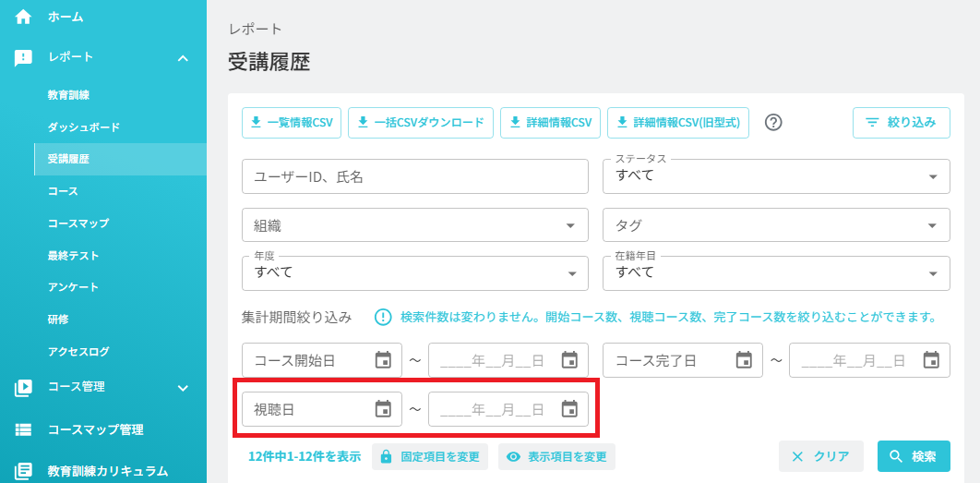This screenshot has height=483, width=980.
Task: Click the レポート breadcrumb text
Action: click(256, 29)
